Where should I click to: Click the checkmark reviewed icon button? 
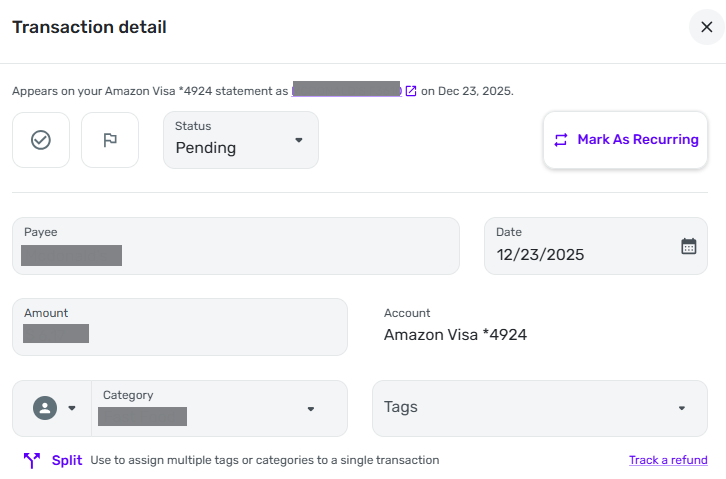pos(41,140)
